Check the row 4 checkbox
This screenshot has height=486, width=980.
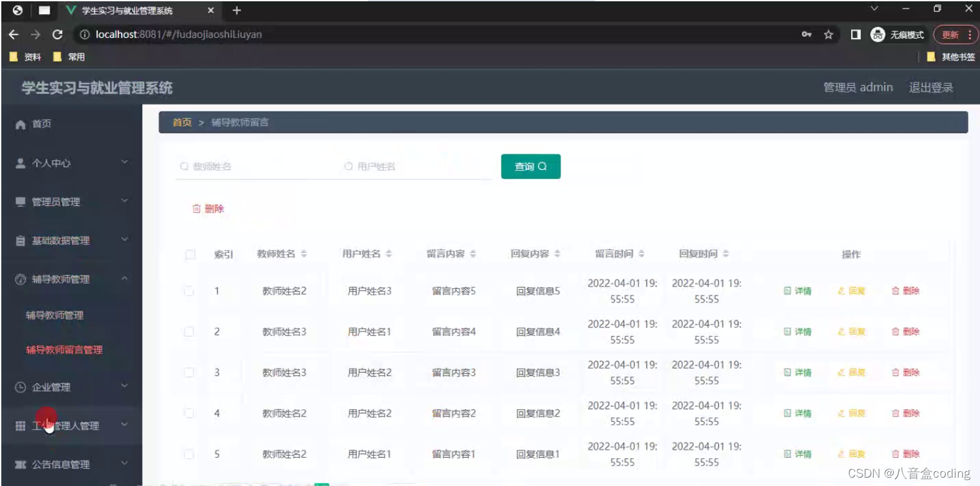click(x=189, y=413)
